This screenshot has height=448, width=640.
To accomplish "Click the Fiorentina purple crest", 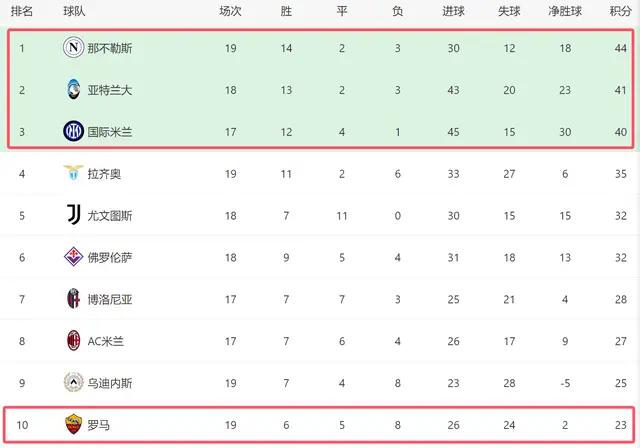I will click(73, 257).
